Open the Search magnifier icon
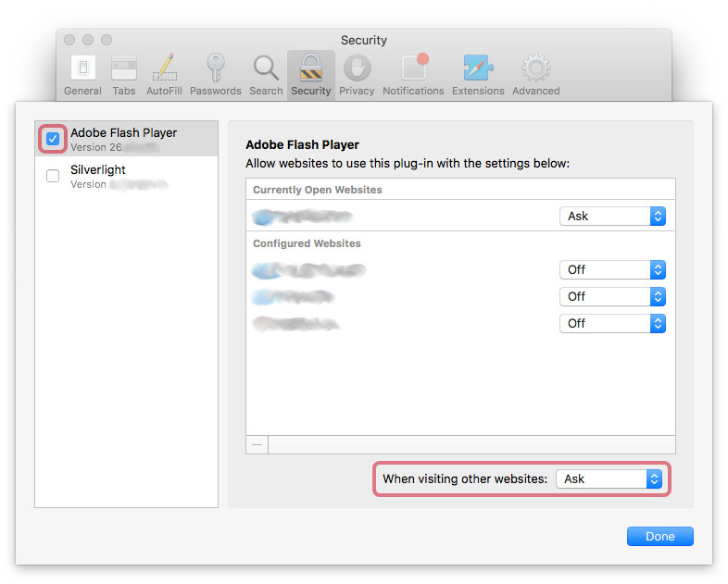Viewport: 728px width, 584px height. [x=266, y=68]
